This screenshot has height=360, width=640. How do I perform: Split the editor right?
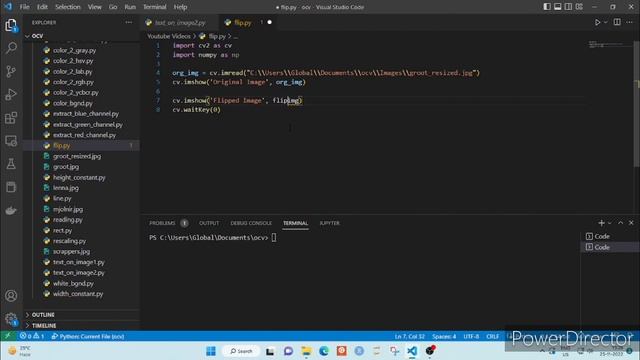[x=617, y=22]
